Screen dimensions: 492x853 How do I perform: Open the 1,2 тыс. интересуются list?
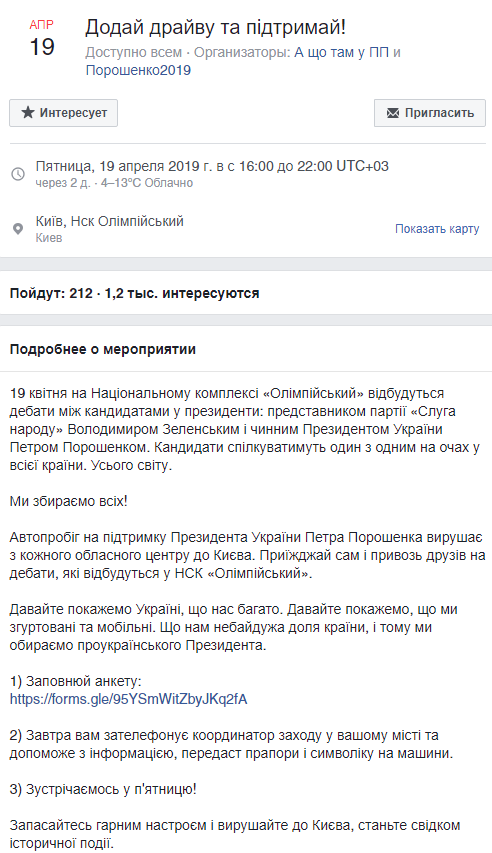point(182,293)
